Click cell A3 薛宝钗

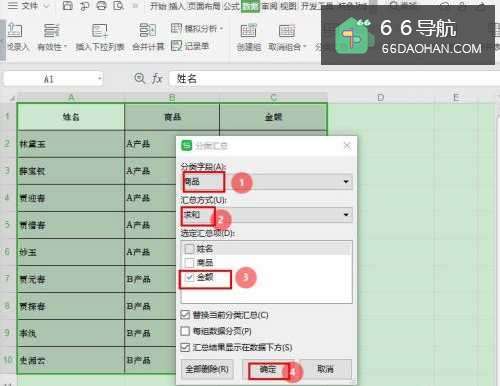point(71,171)
